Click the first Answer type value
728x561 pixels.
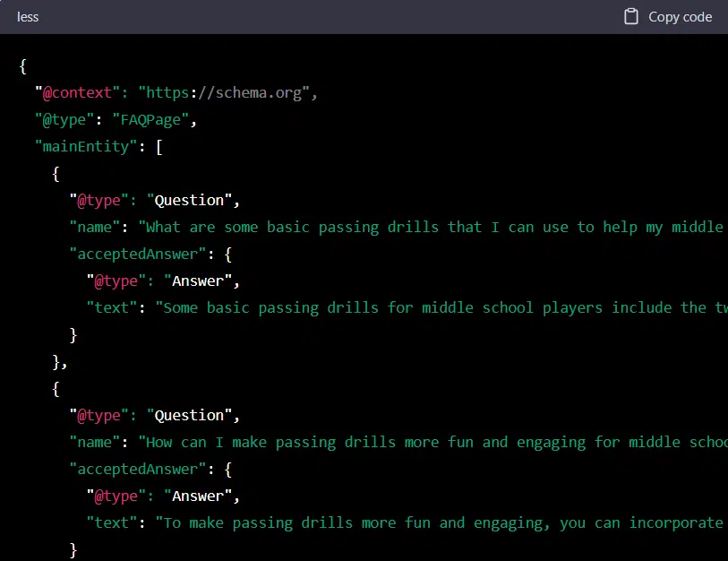200,280
